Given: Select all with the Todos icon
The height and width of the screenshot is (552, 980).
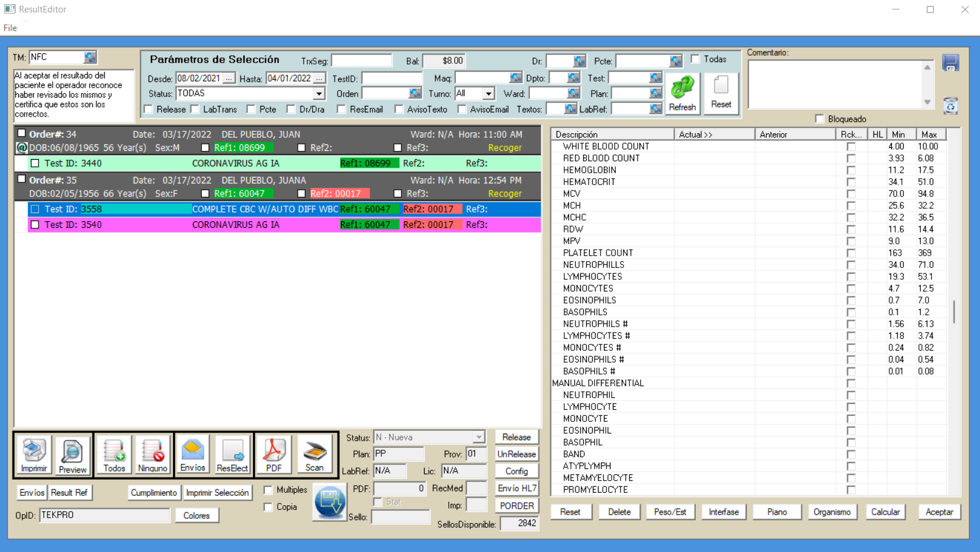Looking at the screenshot, I should coord(114,454).
